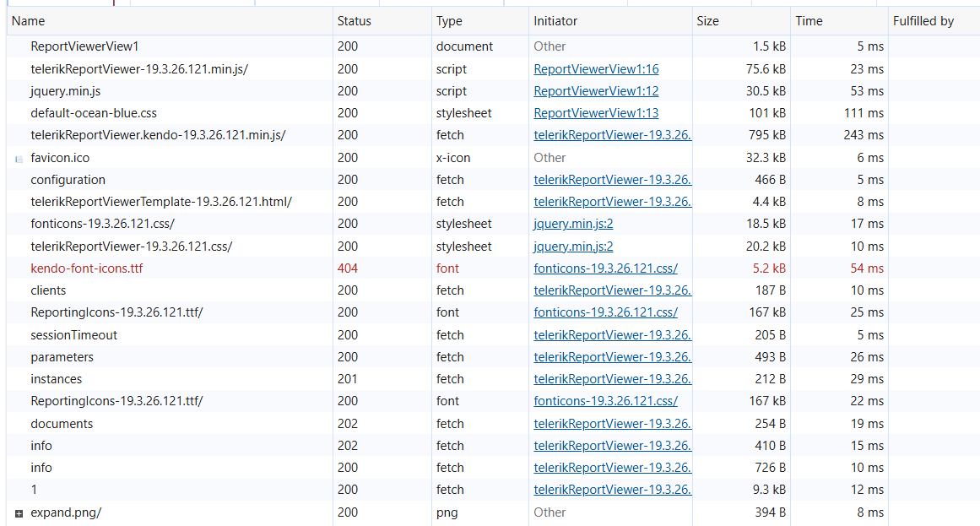Open the ReportViewerView1:13 initiator link
980x526 pixels.
pyautogui.click(x=596, y=113)
